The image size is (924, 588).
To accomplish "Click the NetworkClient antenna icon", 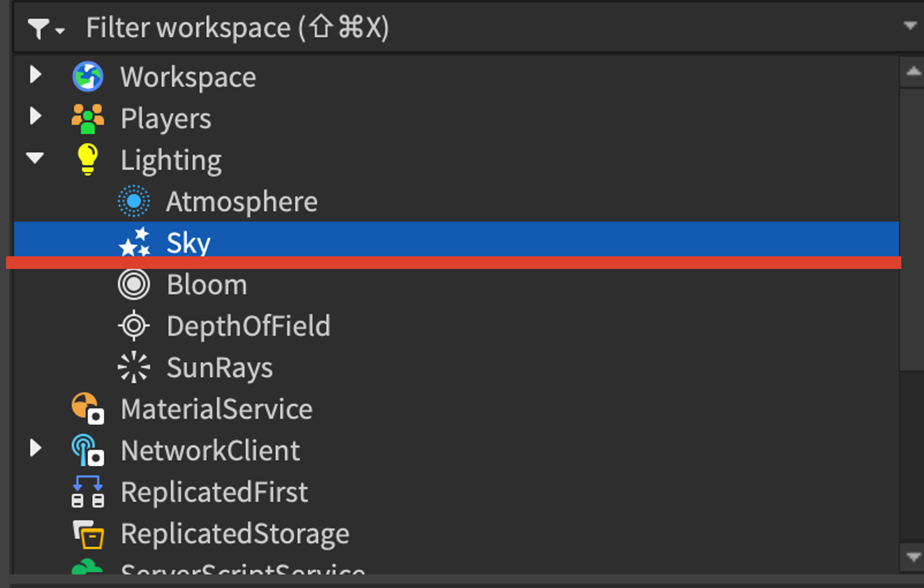I will [88, 450].
